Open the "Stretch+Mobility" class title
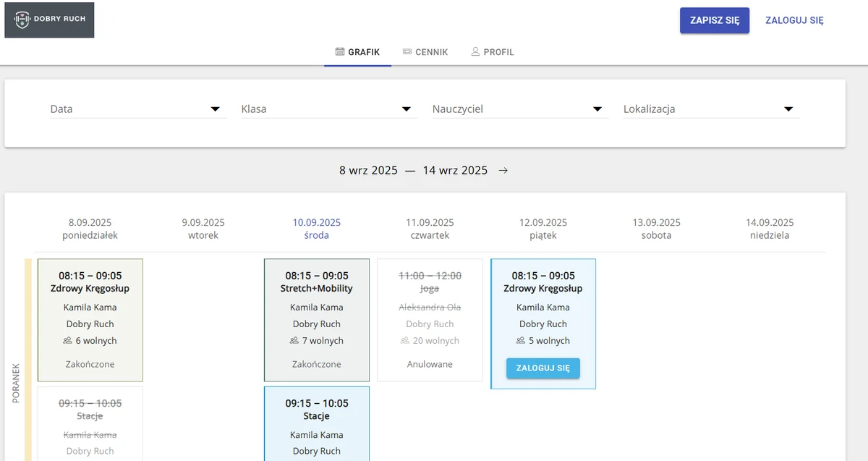868x461 pixels. pyautogui.click(x=317, y=289)
